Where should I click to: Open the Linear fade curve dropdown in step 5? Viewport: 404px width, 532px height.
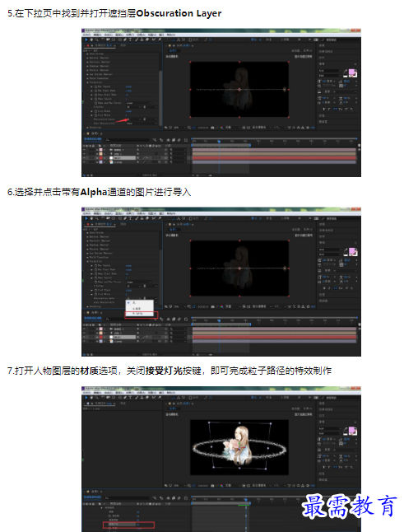pyautogui.click(x=138, y=103)
